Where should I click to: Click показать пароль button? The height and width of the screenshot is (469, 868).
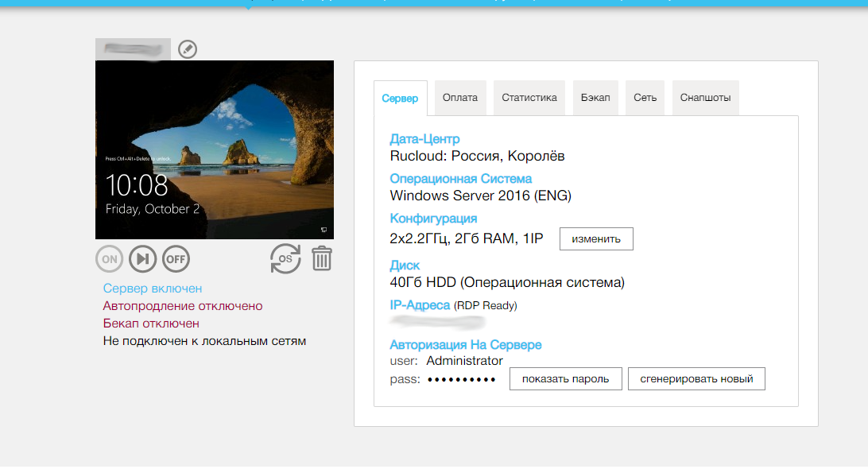tap(566, 378)
